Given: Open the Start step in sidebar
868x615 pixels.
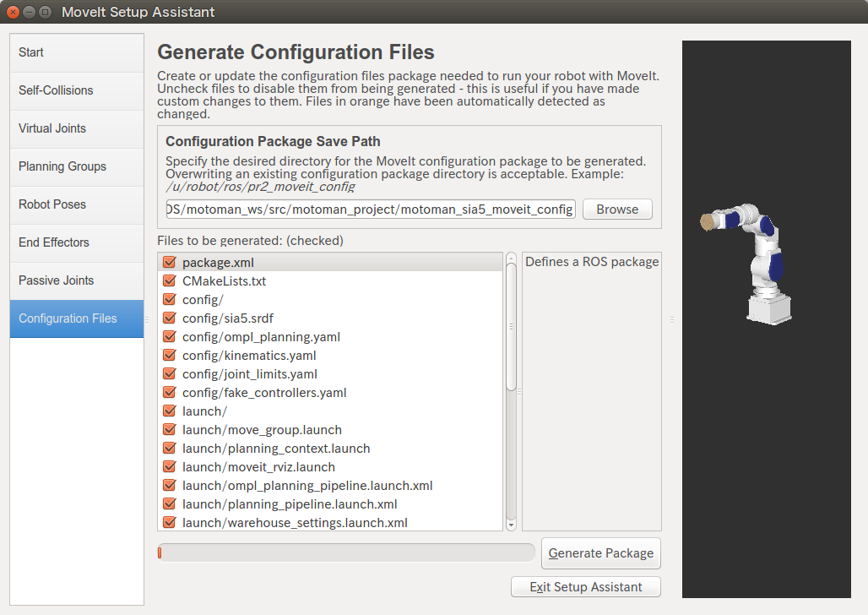Looking at the screenshot, I should coord(77,52).
